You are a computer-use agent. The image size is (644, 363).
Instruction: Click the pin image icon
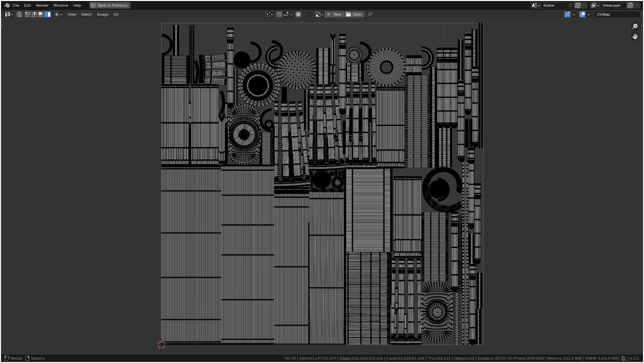370,14
